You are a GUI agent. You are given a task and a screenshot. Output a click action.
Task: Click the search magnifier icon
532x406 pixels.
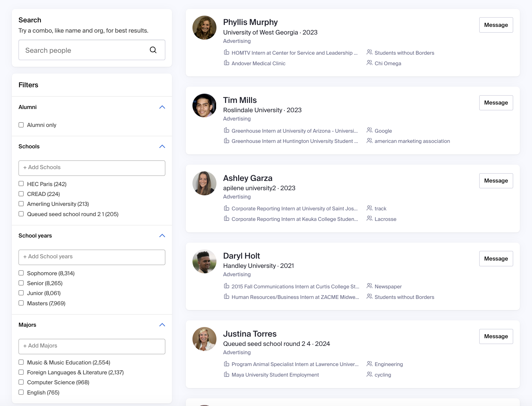(x=153, y=50)
